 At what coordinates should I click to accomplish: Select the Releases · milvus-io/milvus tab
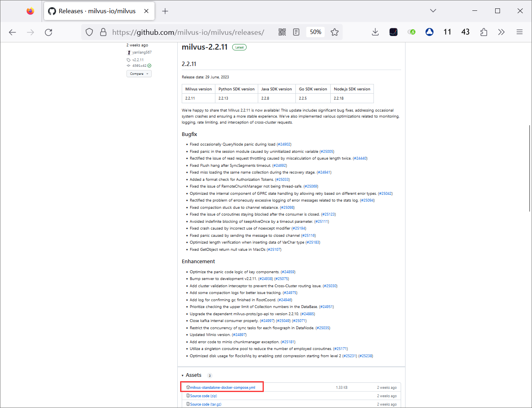(x=99, y=11)
